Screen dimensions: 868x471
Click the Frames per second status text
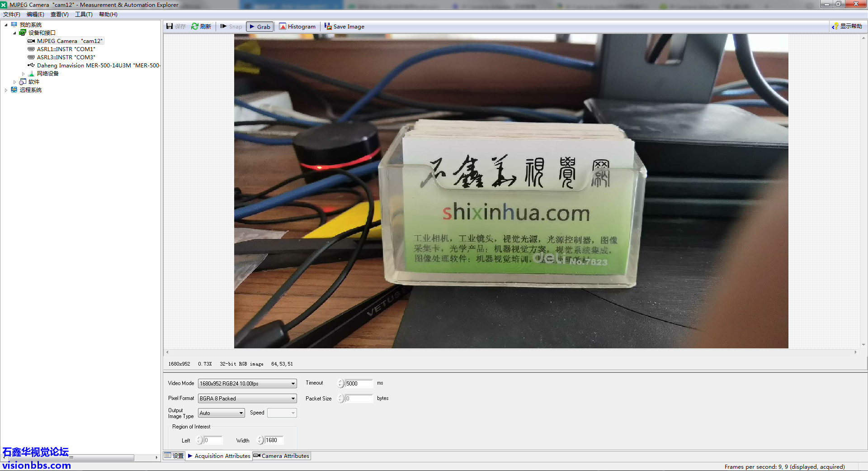tap(784, 466)
